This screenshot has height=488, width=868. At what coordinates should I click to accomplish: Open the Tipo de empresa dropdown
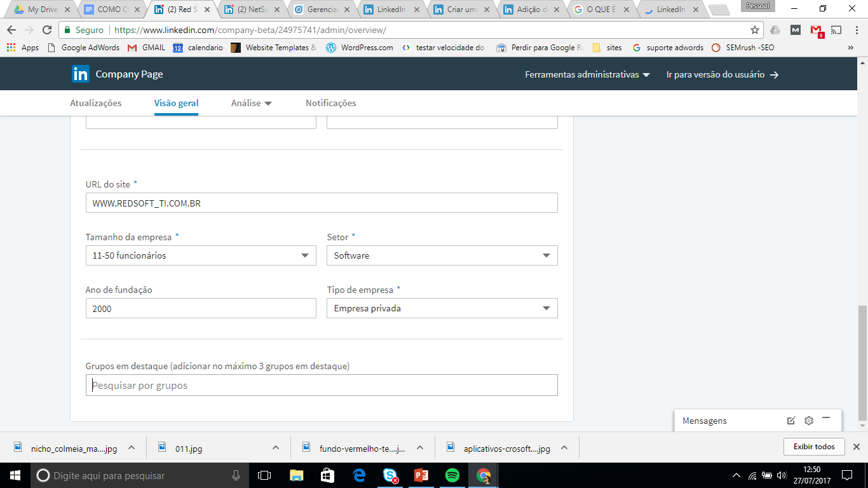coord(442,308)
